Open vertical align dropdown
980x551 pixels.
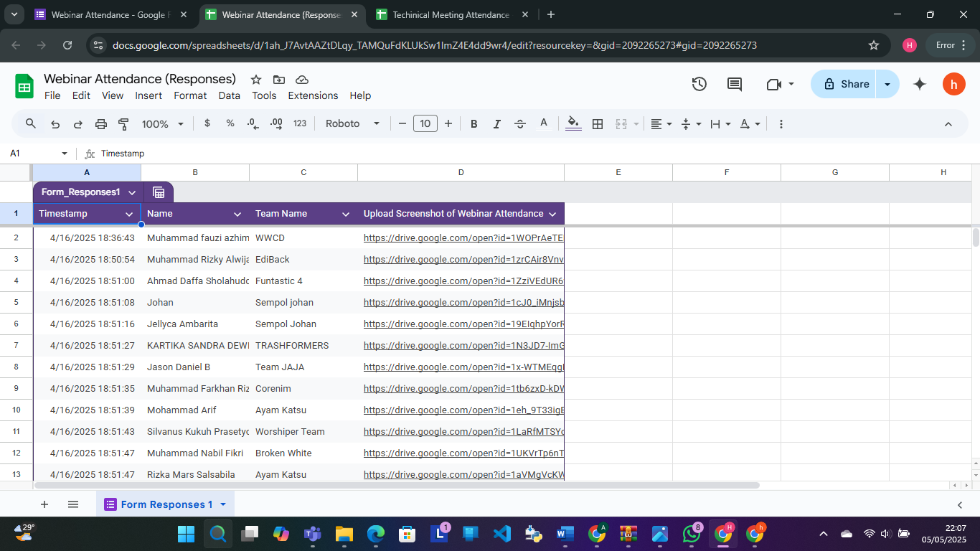click(x=690, y=124)
